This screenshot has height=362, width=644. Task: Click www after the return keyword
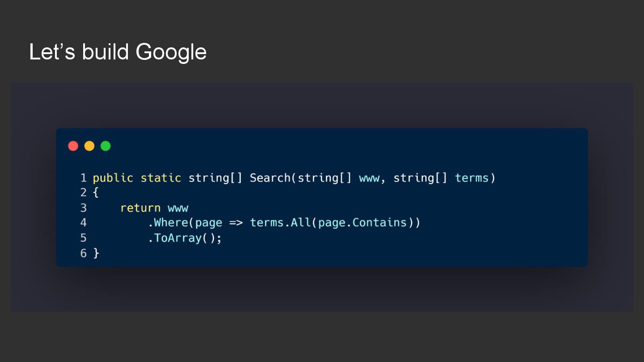point(178,208)
